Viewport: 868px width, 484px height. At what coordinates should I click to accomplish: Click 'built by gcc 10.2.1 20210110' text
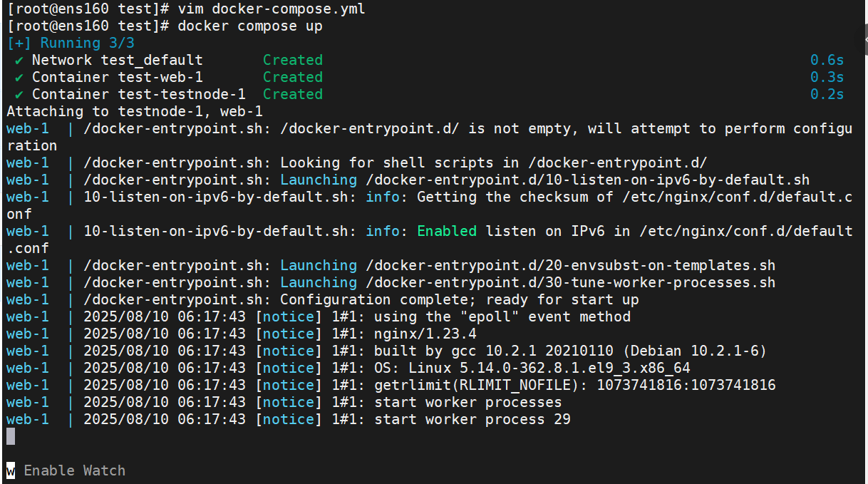click(x=494, y=351)
